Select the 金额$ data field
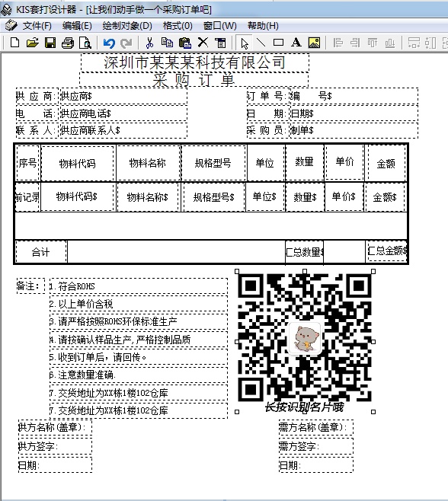 385,197
